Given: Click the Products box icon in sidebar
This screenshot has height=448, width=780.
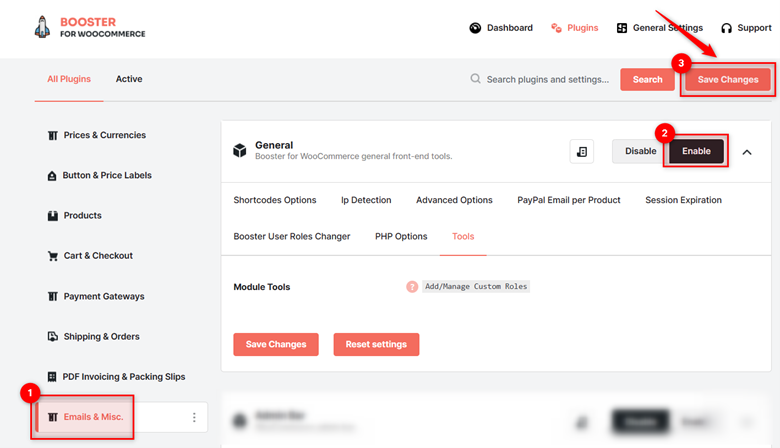Looking at the screenshot, I should point(53,216).
